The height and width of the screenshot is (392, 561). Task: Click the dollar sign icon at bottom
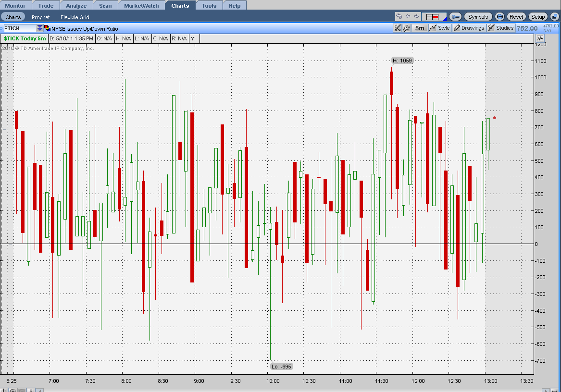pyautogui.click(x=31, y=390)
